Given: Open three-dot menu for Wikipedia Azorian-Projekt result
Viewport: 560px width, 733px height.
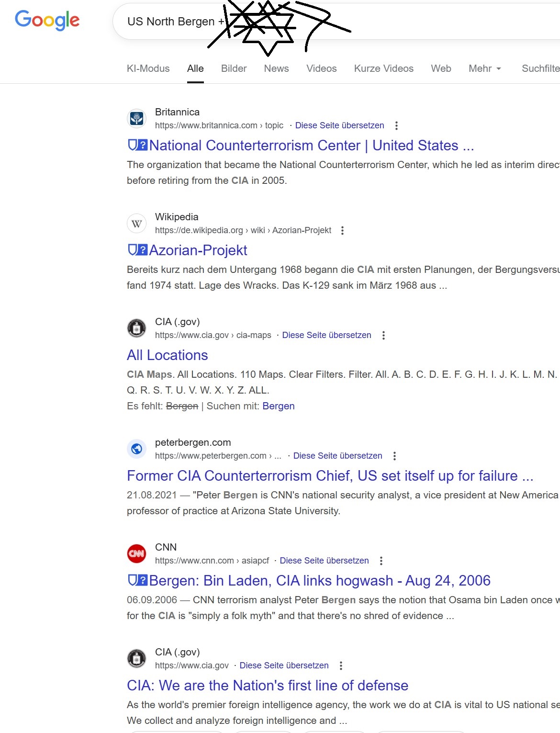Looking at the screenshot, I should [342, 230].
